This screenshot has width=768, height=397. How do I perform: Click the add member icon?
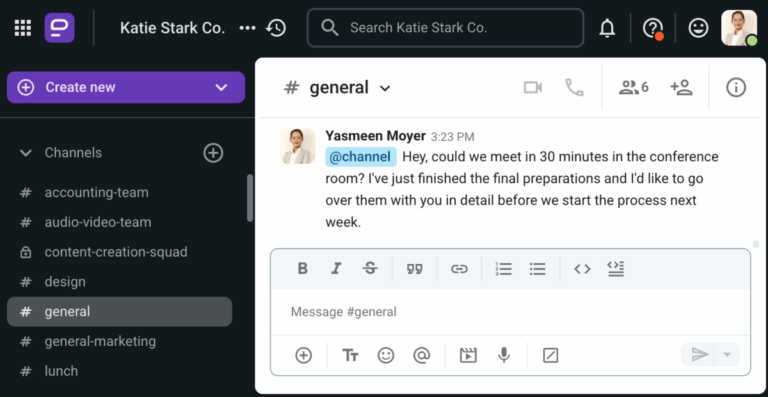681,88
